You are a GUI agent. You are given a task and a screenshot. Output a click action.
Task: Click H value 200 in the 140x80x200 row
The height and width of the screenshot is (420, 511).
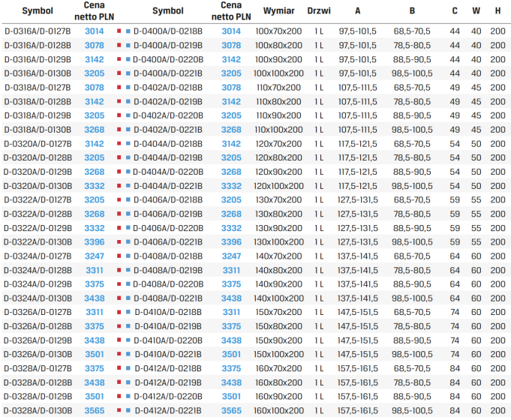(x=497, y=270)
